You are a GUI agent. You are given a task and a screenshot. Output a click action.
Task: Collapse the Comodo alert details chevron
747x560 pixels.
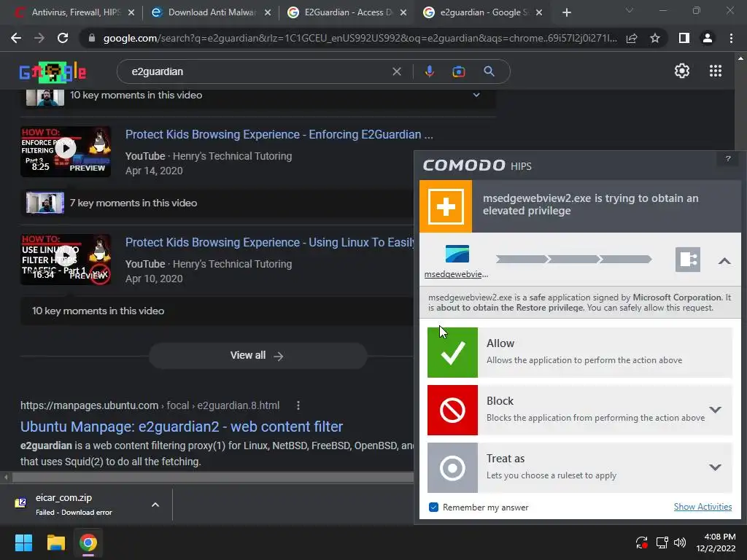coord(724,261)
